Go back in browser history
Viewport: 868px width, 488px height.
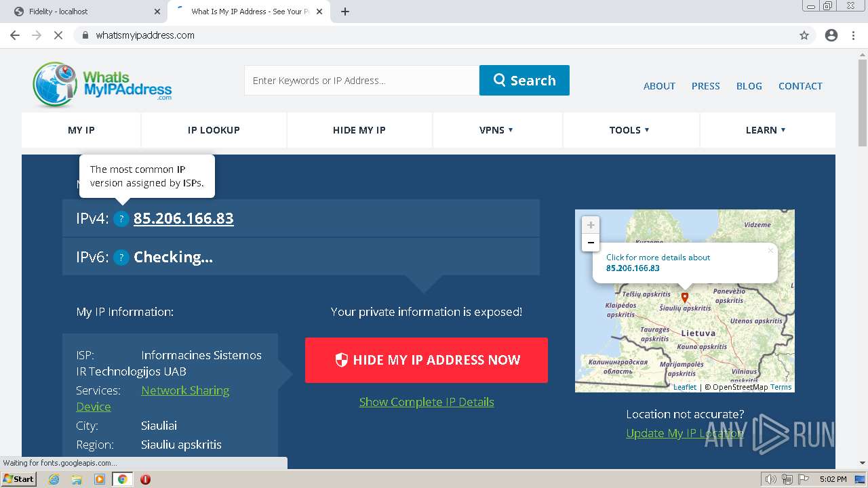tap(15, 35)
